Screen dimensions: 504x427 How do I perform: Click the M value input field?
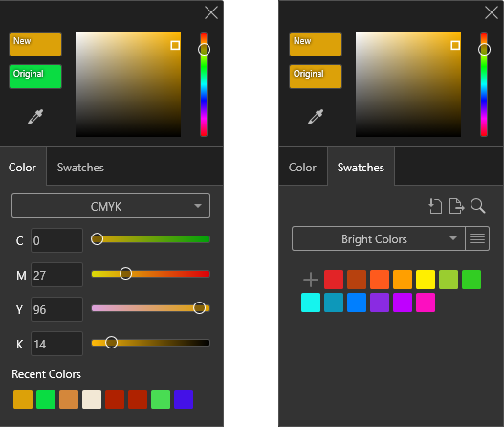point(56,275)
